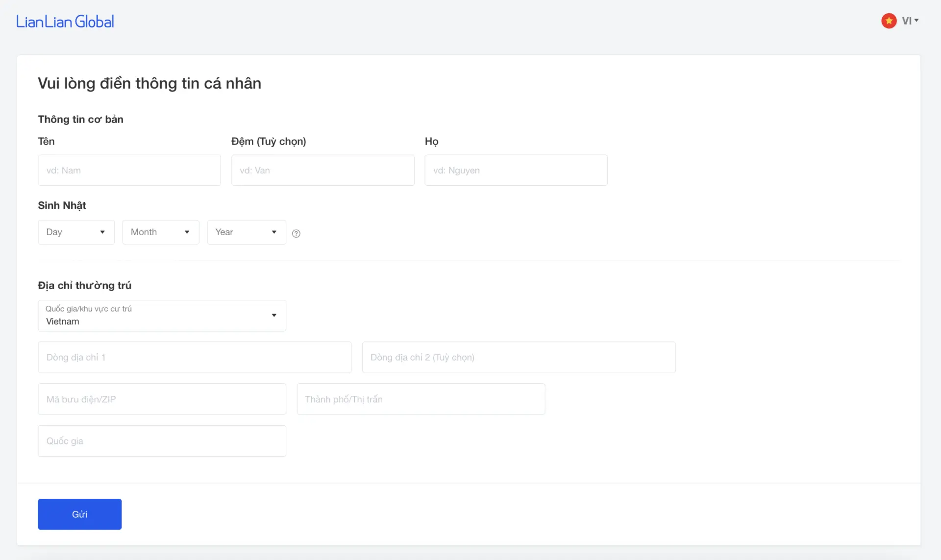Click the Tên first name input field
Screen dimensions: 941x560
(129, 170)
